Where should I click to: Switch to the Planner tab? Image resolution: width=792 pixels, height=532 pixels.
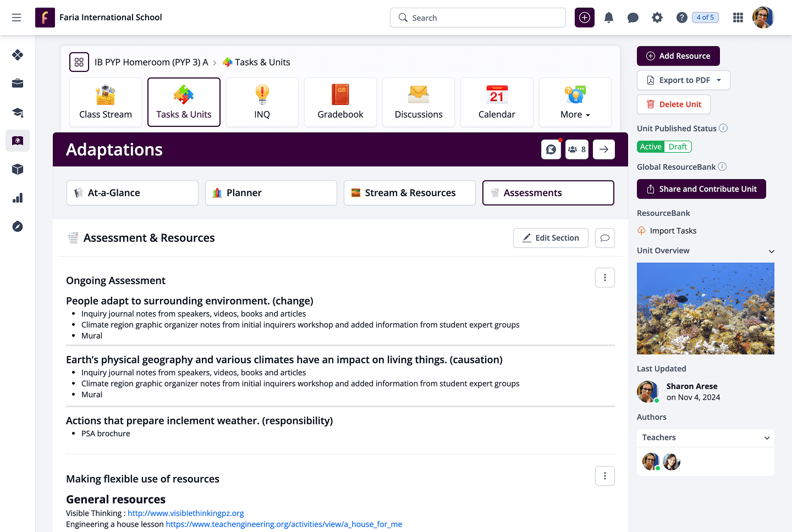coord(271,193)
